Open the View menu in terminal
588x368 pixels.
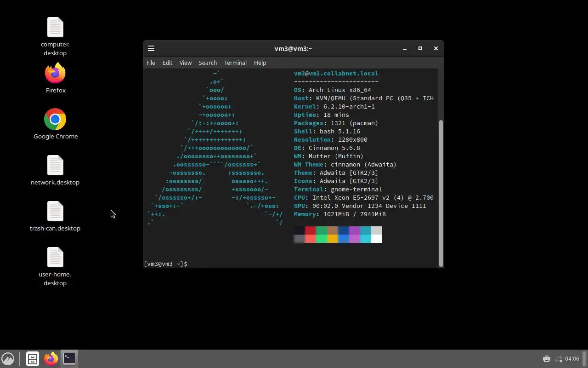[x=186, y=63]
